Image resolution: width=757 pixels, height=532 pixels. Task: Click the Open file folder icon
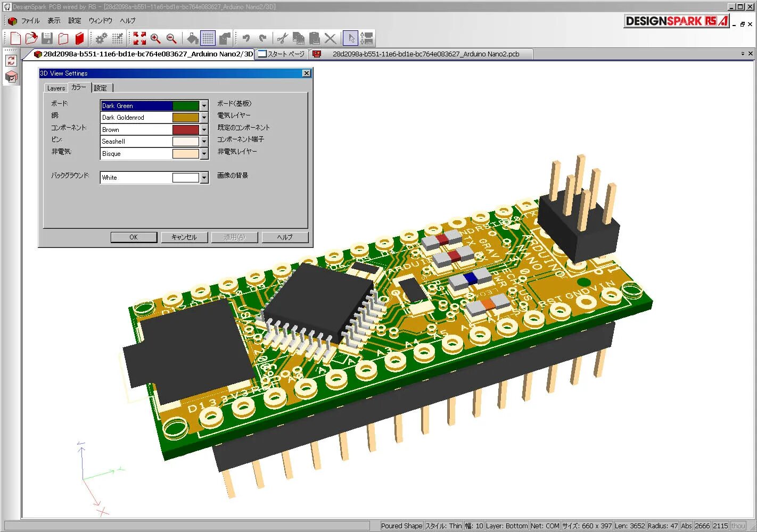31,38
